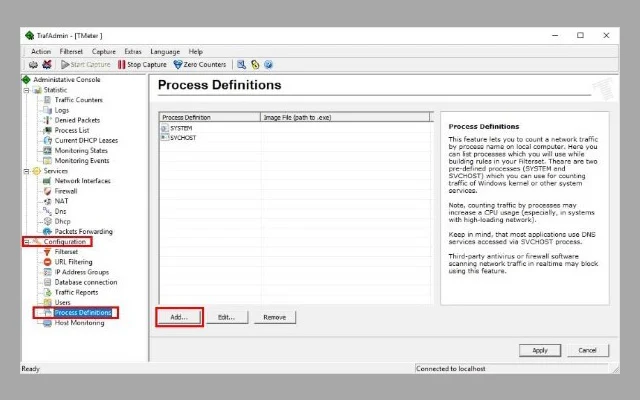Select Traffic Reports icon in tree
The height and width of the screenshot is (400, 640).
coord(47,292)
